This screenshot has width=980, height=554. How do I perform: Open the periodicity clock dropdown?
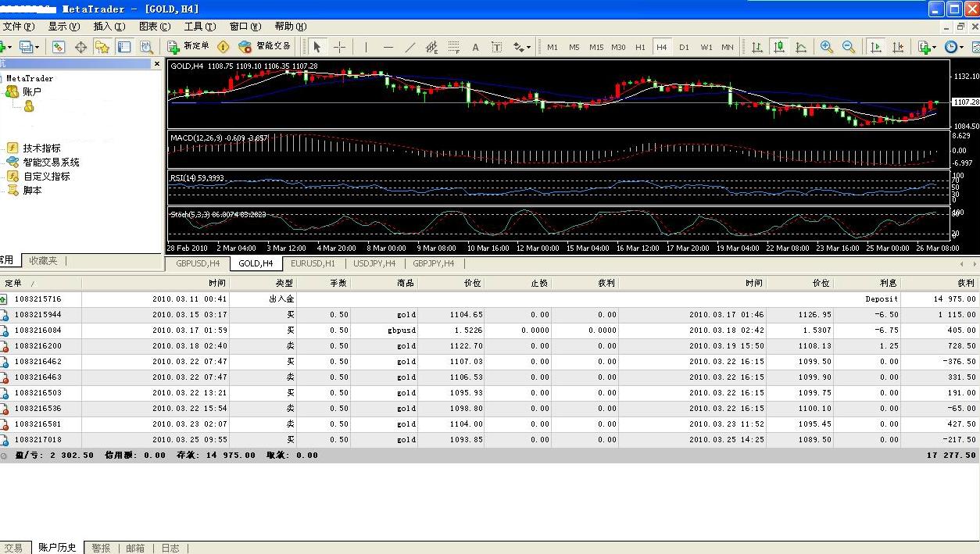point(953,47)
